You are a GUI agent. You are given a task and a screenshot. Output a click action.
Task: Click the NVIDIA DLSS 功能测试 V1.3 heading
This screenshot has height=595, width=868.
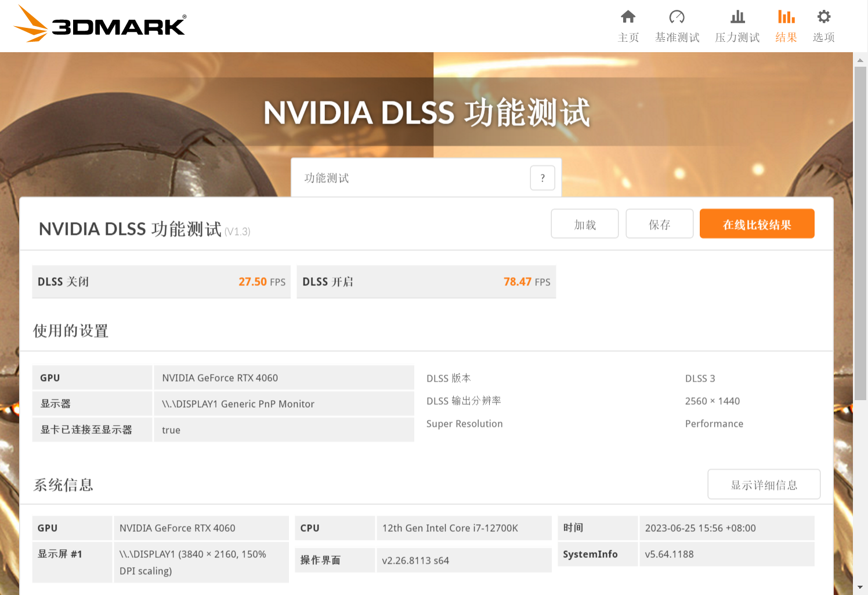144,229
